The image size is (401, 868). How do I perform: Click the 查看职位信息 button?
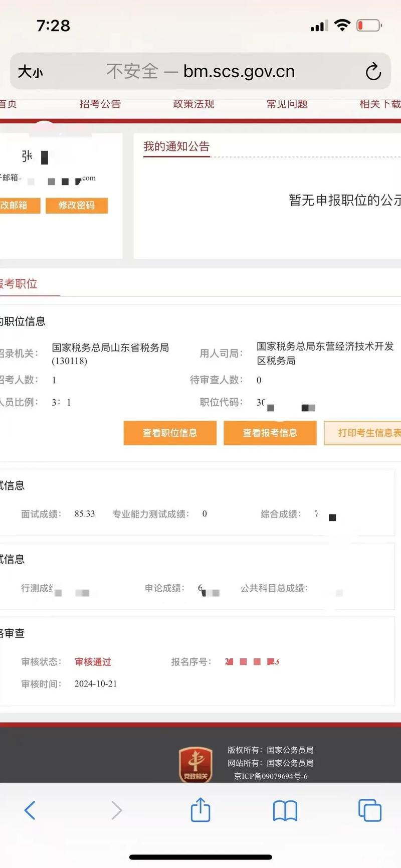point(170,433)
